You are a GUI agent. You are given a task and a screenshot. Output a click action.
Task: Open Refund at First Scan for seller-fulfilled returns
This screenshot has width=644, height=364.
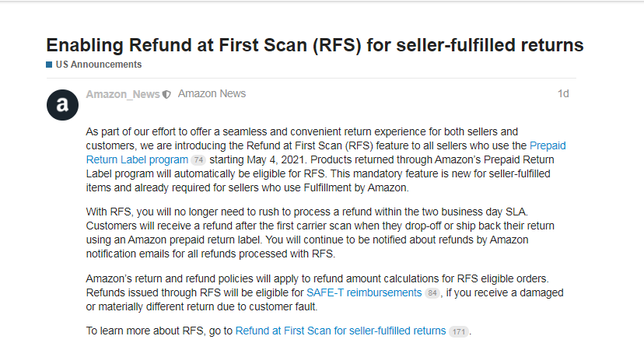point(341,331)
